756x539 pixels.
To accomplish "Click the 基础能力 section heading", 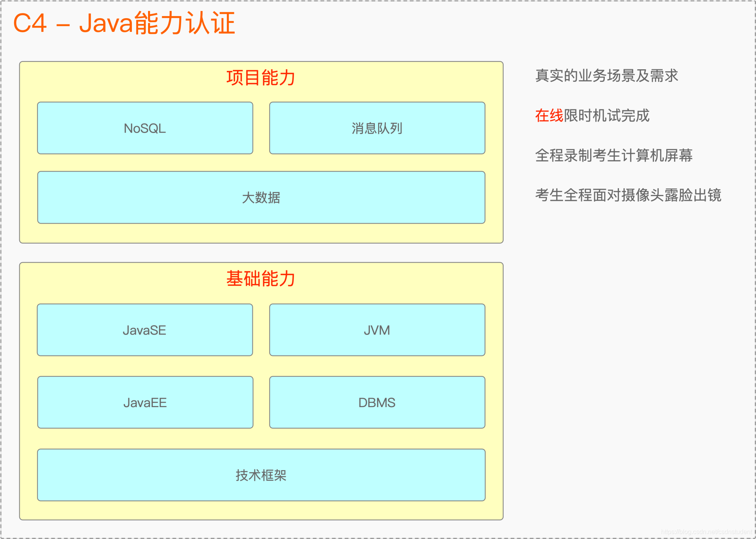I will click(261, 278).
